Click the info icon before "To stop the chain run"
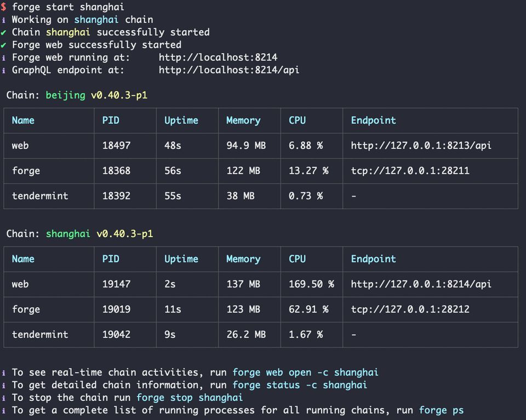526x420 pixels. tap(4, 398)
